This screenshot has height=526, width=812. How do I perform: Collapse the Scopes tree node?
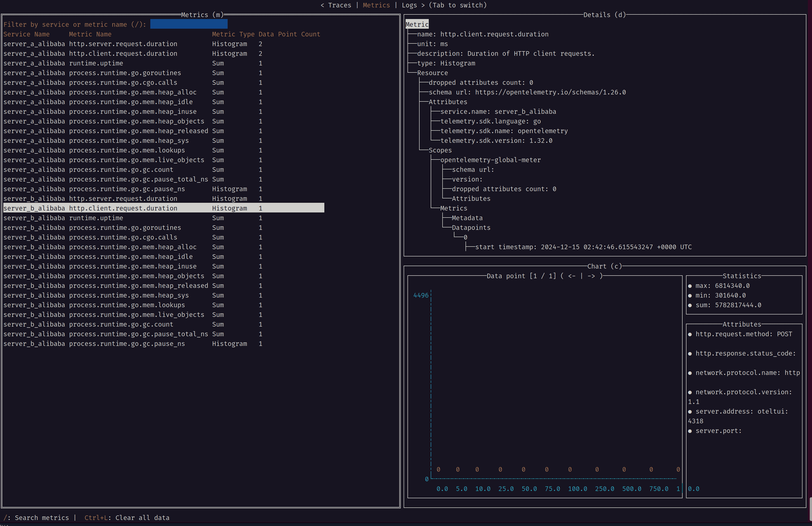point(440,150)
